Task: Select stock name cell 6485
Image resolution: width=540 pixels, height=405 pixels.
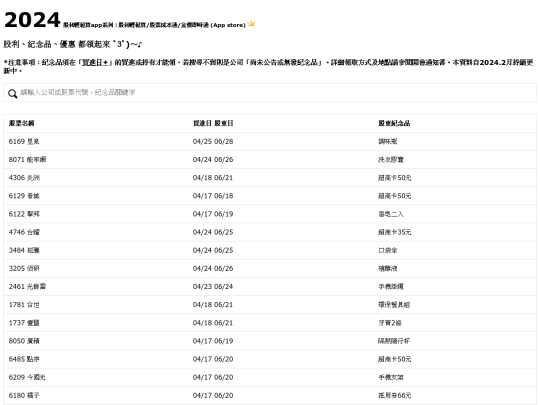Action: click(24, 359)
